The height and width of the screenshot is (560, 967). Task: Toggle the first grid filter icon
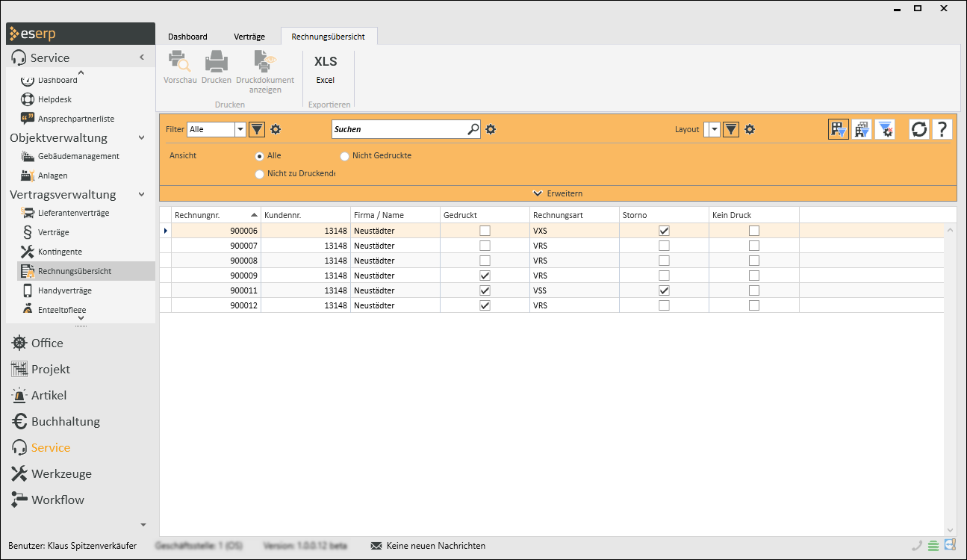coord(839,129)
